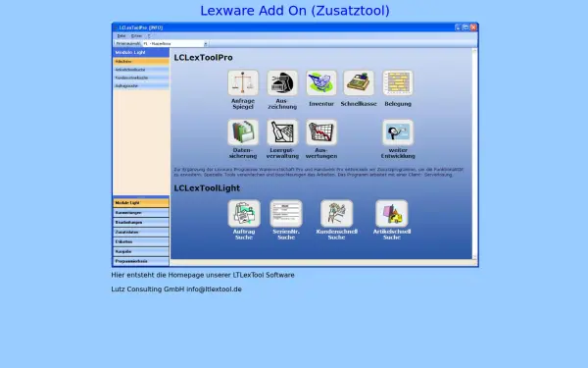Click the Module Light blue panel header
This screenshot has height=368, width=588.
point(141,52)
